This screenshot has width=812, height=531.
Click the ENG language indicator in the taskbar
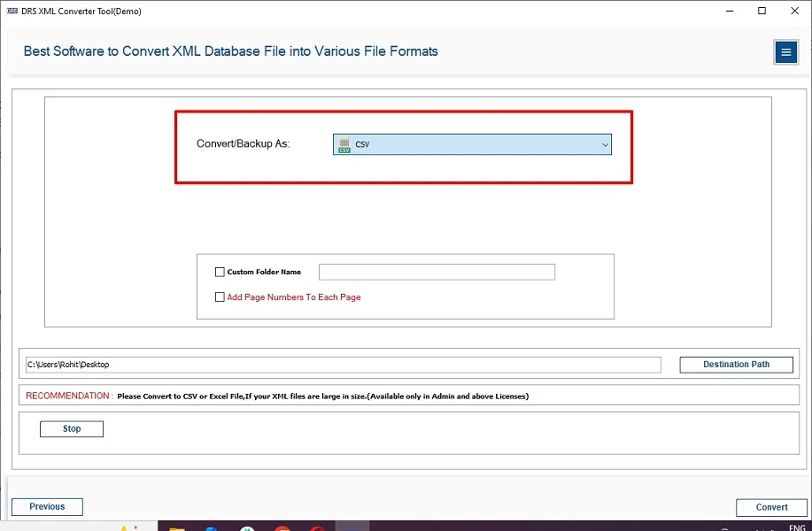796,527
